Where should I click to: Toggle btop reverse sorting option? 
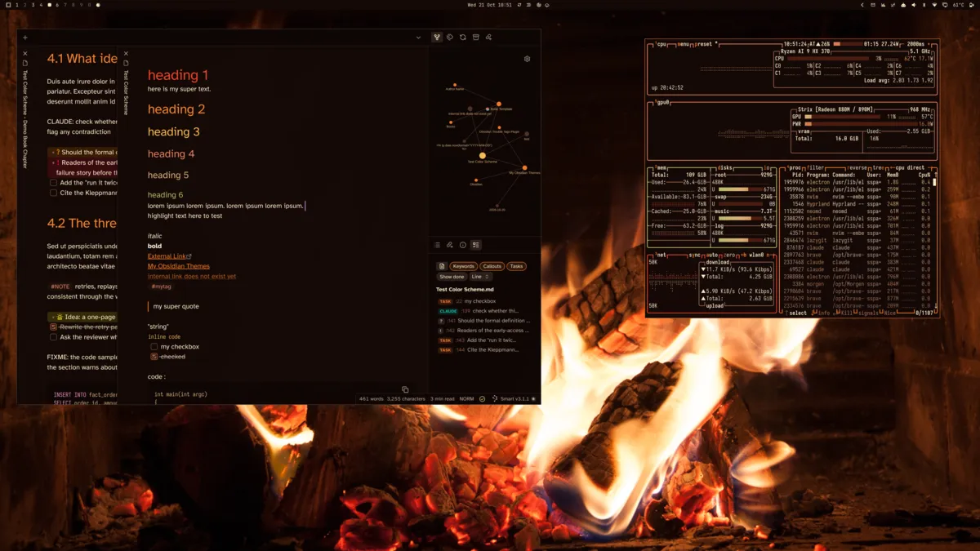click(857, 167)
